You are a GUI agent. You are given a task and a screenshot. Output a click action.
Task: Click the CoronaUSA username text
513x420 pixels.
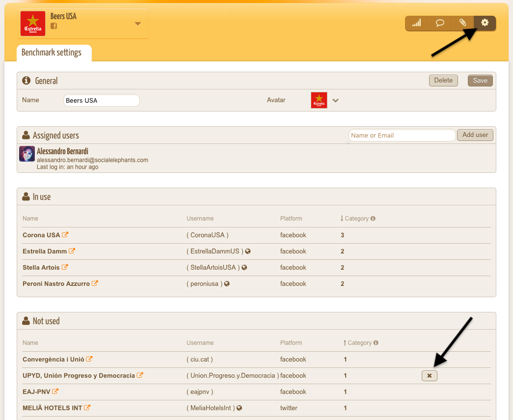208,235
